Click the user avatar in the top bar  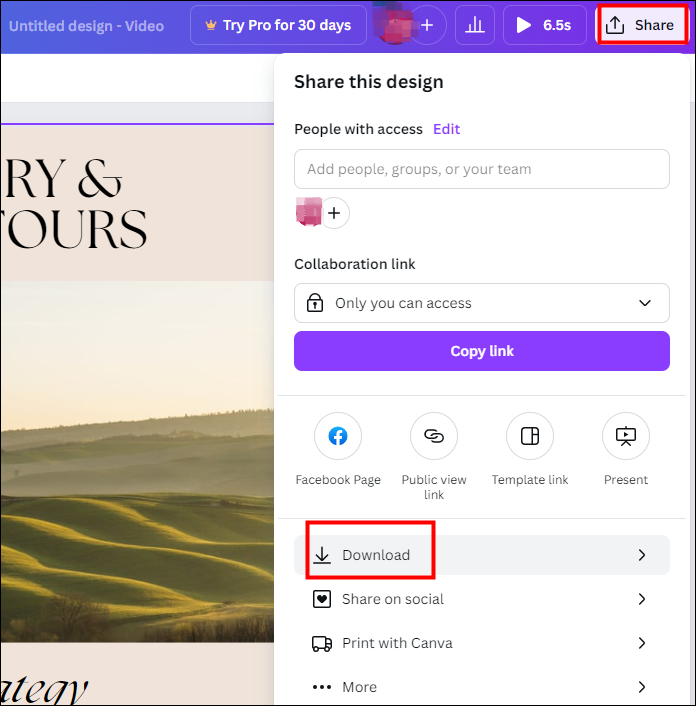pyautogui.click(x=393, y=25)
